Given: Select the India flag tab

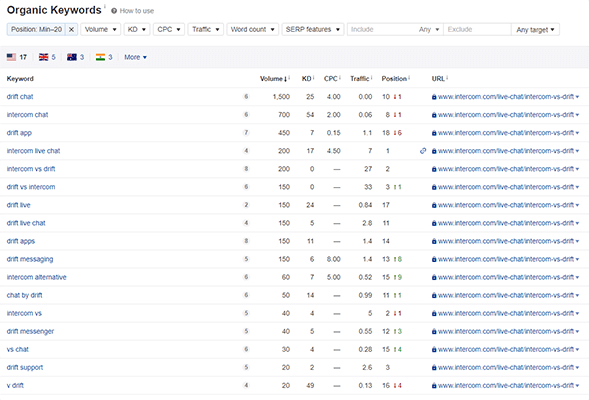Looking at the screenshot, I should [104, 57].
